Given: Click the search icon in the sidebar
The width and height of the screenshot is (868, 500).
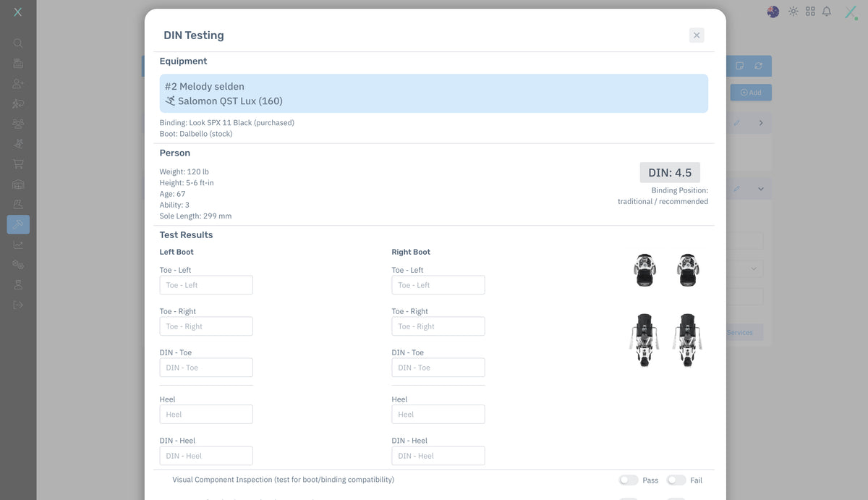Looking at the screenshot, I should pyautogui.click(x=18, y=43).
